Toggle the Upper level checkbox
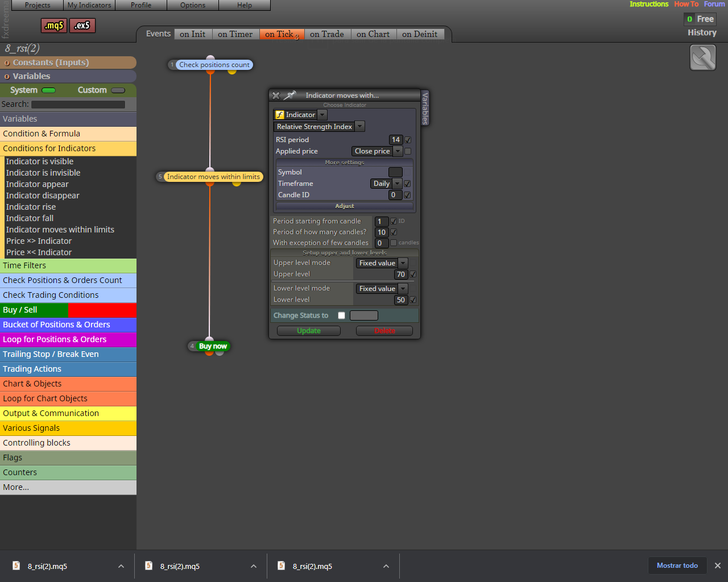The height and width of the screenshot is (582, 728). pyautogui.click(x=413, y=274)
